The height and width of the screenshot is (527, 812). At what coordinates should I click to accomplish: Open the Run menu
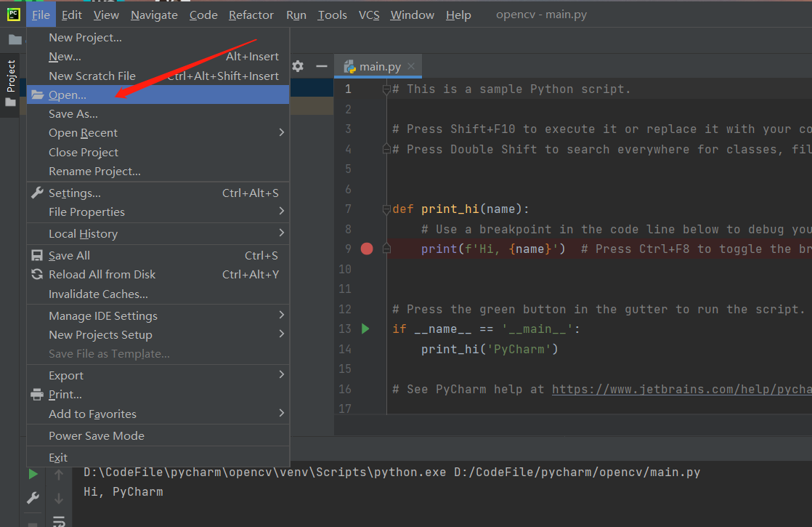click(296, 15)
